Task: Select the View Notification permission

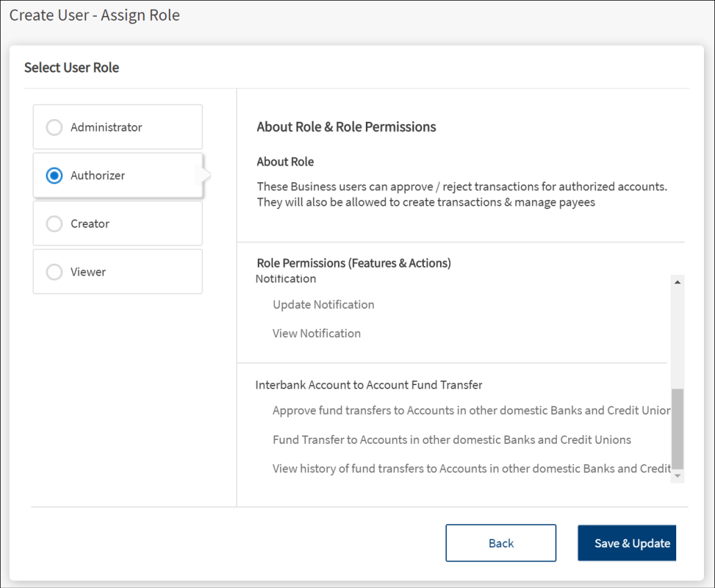Action: tap(316, 333)
